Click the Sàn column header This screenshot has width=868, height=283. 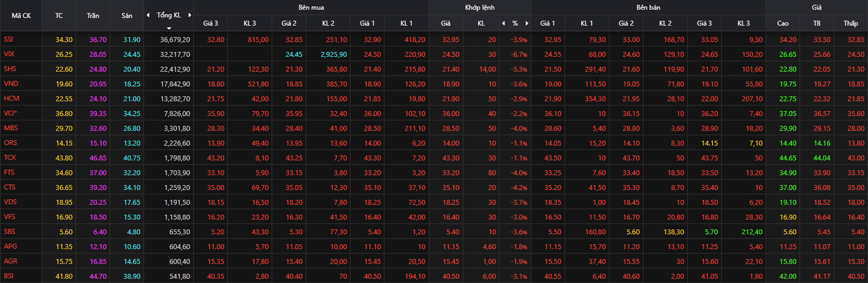point(127,16)
